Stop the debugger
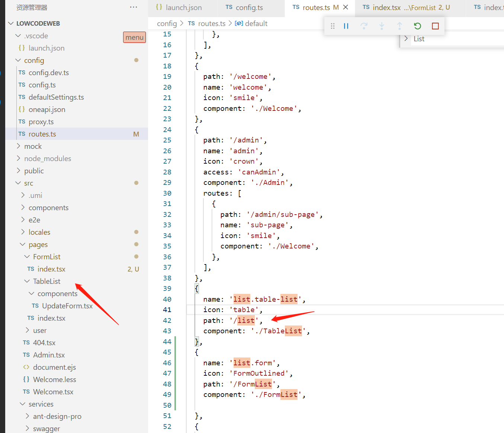The height and width of the screenshot is (433, 504). pos(435,26)
